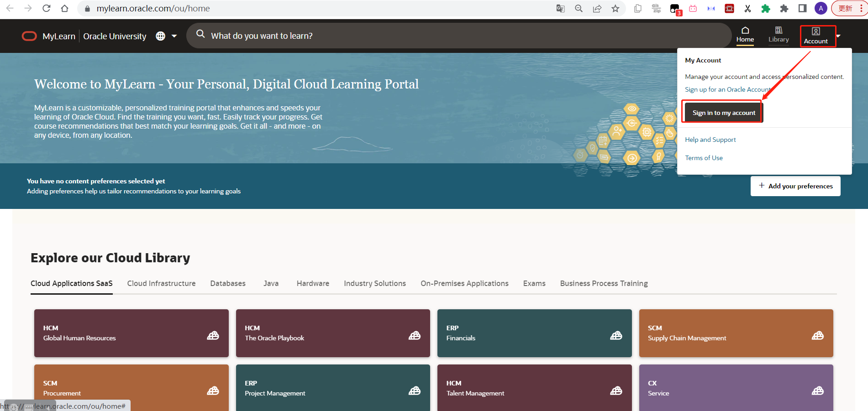The image size is (868, 411).
Task: Switch to the Exams tab
Action: 534,283
